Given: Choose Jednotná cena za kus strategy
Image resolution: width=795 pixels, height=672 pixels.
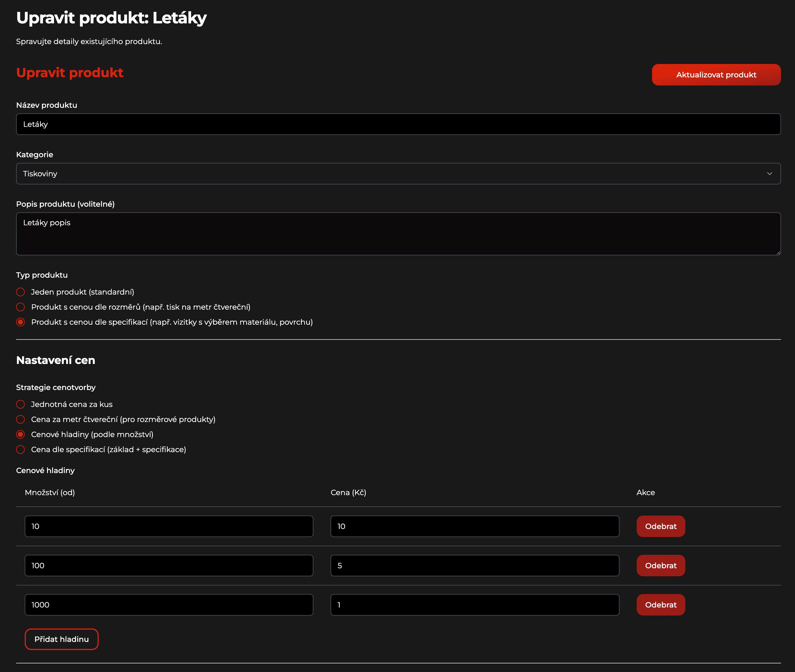Looking at the screenshot, I should click(x=21, y=404).
